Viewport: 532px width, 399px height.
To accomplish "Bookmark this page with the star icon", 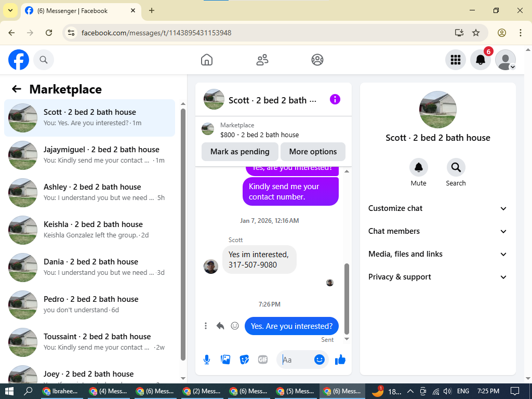I will point(476,33).
